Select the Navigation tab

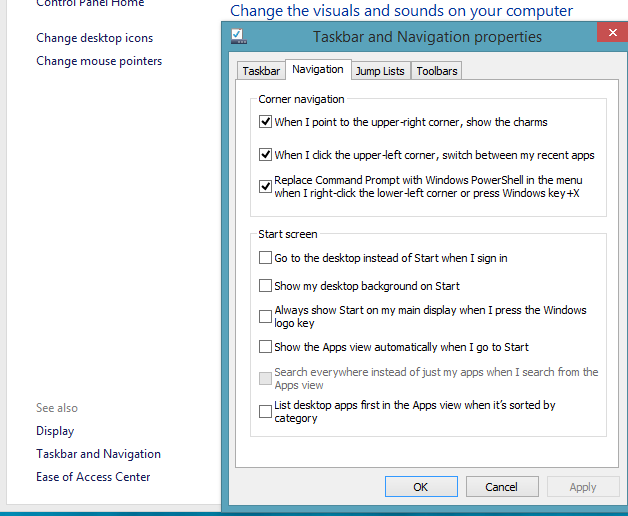(x=317, y=70)
